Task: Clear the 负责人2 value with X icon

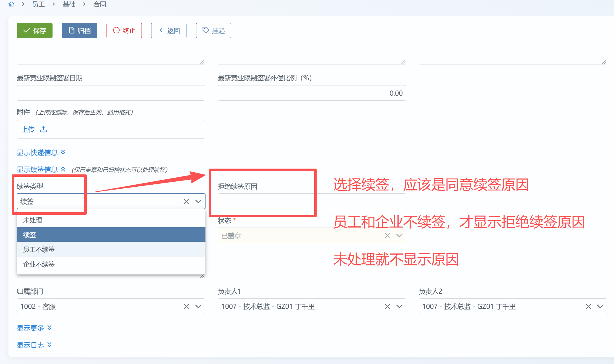Action: pyautogui.click(x=588, y=306)
